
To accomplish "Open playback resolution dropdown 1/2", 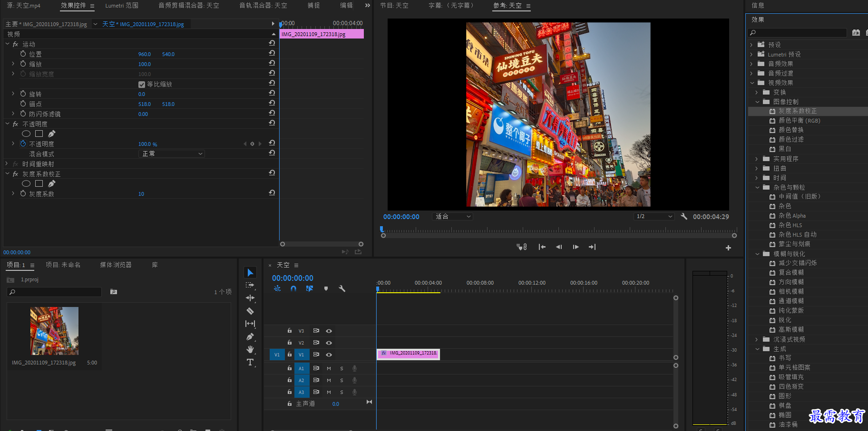I will coord(654,216).
